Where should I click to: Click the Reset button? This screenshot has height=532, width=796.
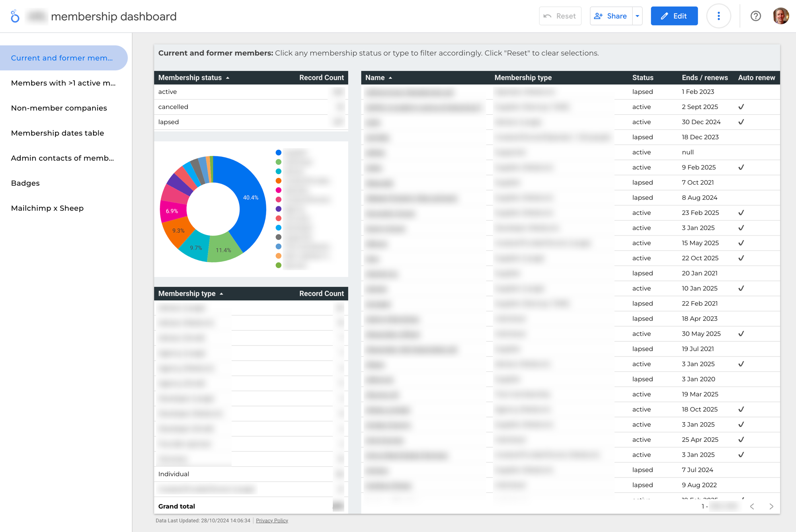coord(560,16)
